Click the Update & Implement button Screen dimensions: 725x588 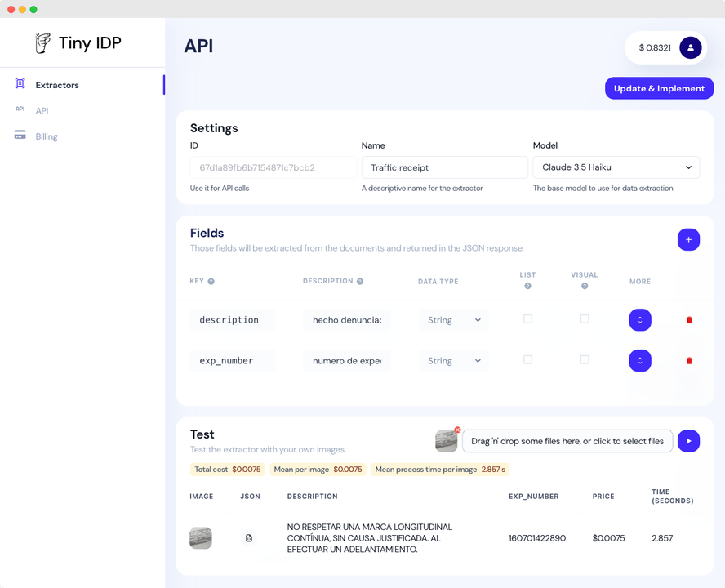[x=659, y=88]
